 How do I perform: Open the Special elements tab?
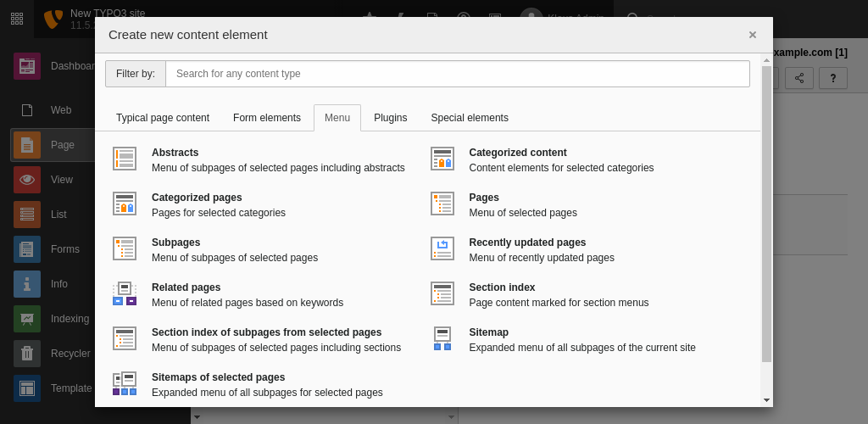pyautogui.click(x=470, y=118)
